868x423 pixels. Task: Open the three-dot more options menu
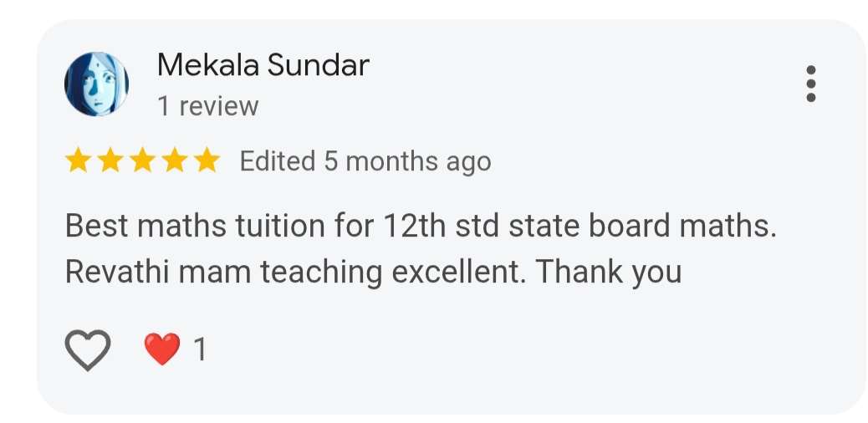pyautogui.click(x=809, y=84)
